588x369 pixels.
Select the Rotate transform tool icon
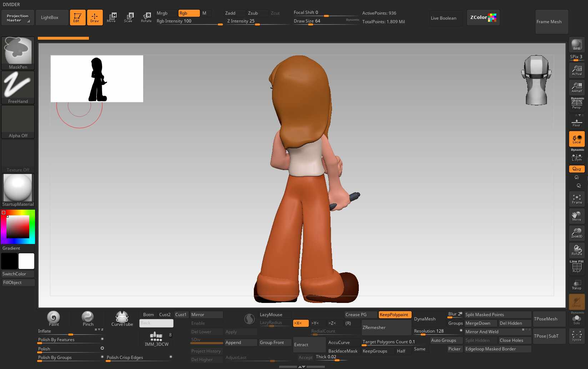coord(146,18)
